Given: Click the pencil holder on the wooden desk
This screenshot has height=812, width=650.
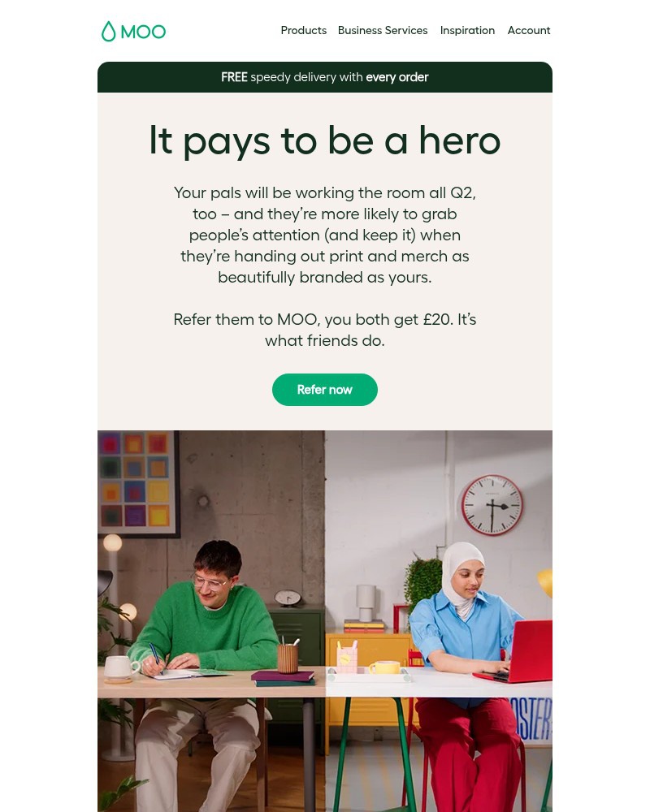Looking at the screenshot, I should click(288, 657).
